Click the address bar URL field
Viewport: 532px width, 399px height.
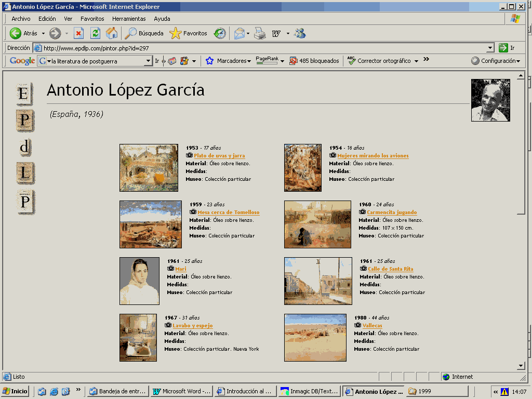[264, 48]
